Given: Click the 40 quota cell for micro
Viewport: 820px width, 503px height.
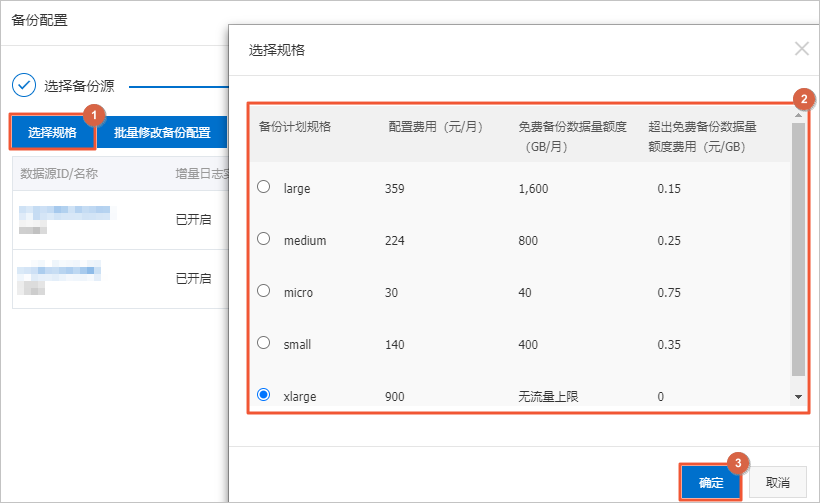Looking at the screenshot, I should 525,293.
